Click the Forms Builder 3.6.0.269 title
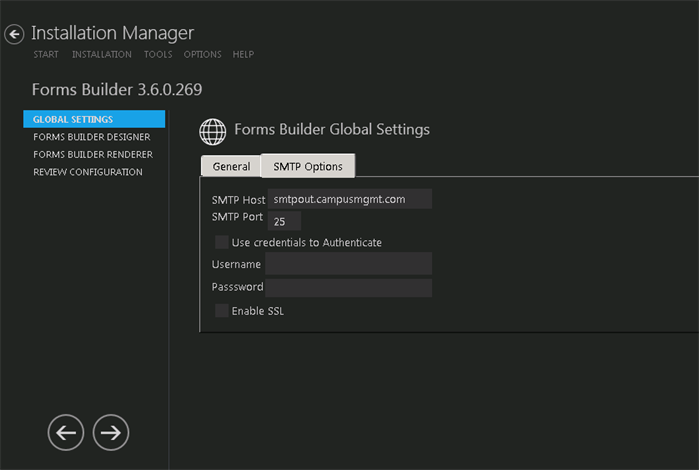 pyautogui.click(x=117, y=90)
